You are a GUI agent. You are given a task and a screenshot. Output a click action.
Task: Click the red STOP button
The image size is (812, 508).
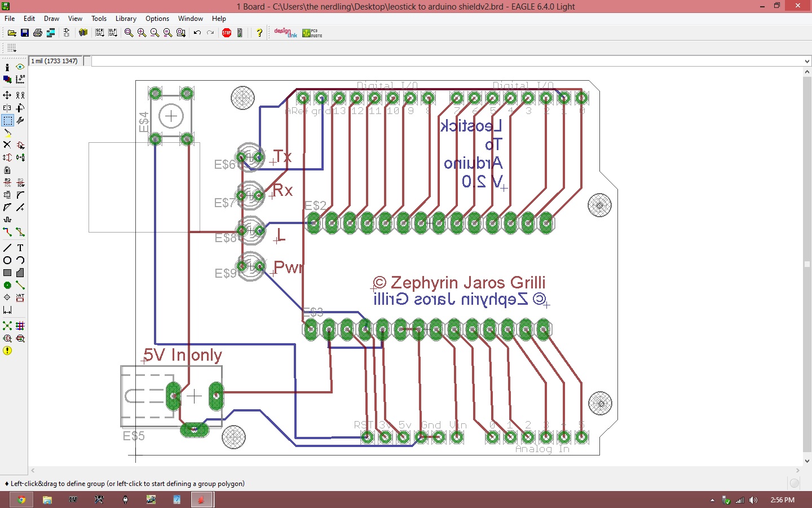coord(227,33)
